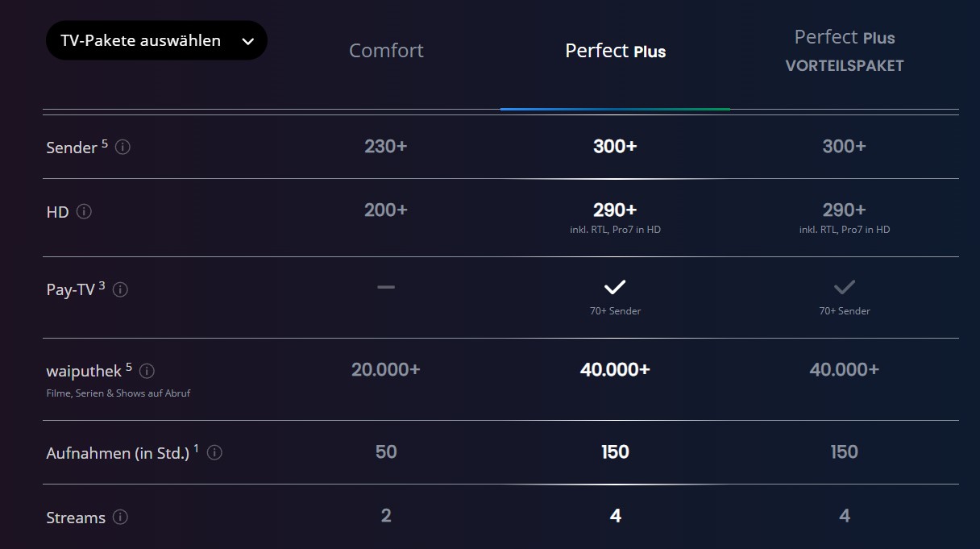
Task: Open the Streams info icon
Action: 120,518
